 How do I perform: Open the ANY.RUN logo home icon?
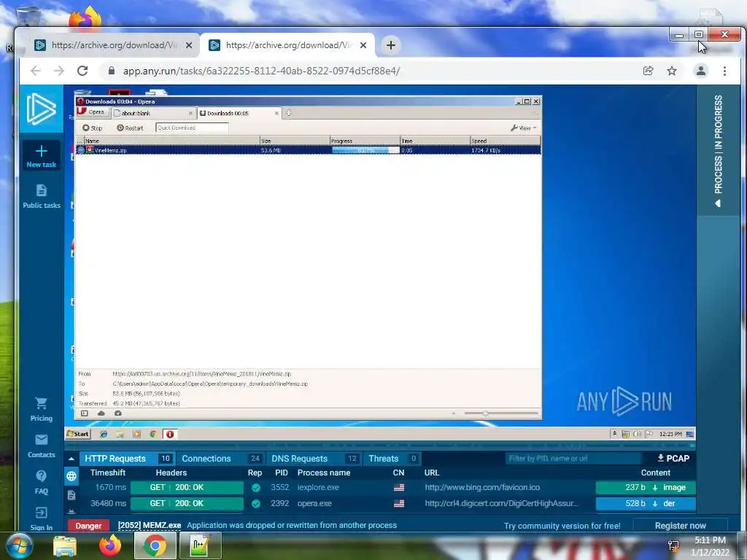coord(41,109)
